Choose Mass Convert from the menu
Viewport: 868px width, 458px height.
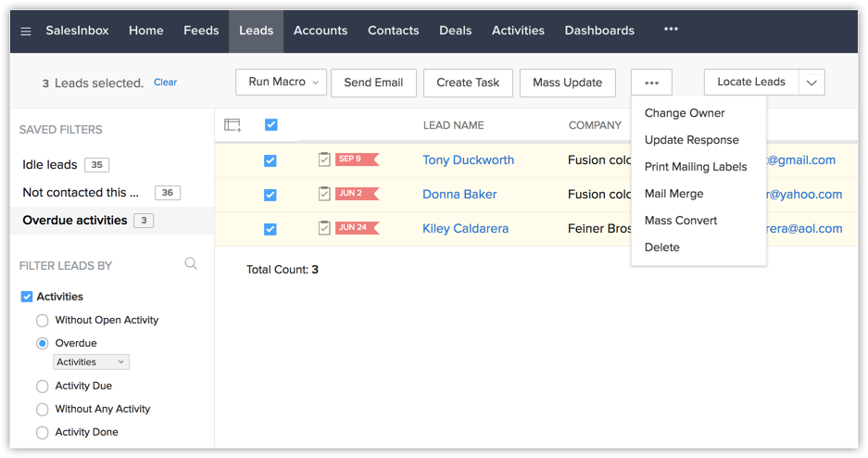click(x=681, y=221)
